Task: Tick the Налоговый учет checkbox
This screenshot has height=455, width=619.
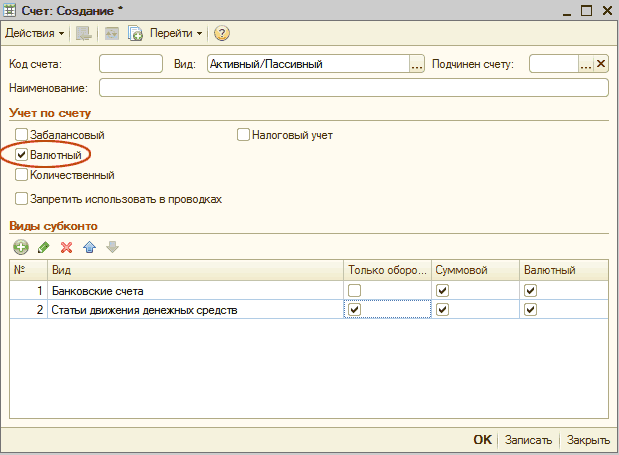Action: pyautogui.click(x=243, y=135)
